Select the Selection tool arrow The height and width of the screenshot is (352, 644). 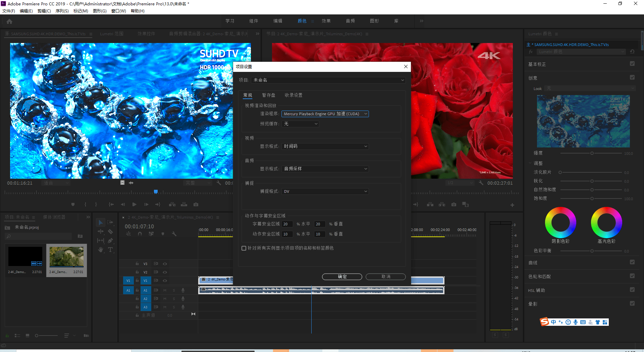tap(100, 222)
